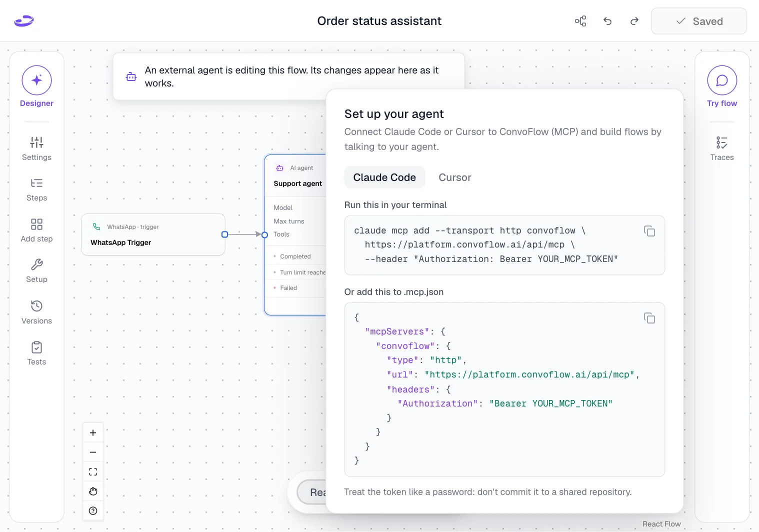Open the Versions history
759x532 pixels.
pyautogui.click(x=36, y=312)
